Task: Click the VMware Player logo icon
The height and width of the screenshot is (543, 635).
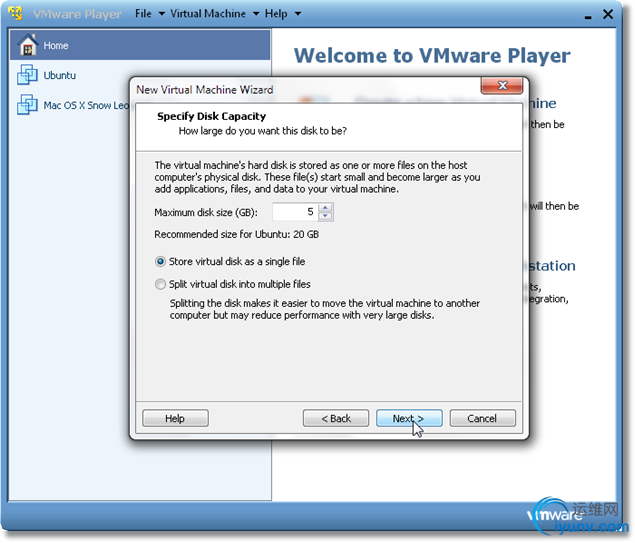Action: tap(15, 13)
